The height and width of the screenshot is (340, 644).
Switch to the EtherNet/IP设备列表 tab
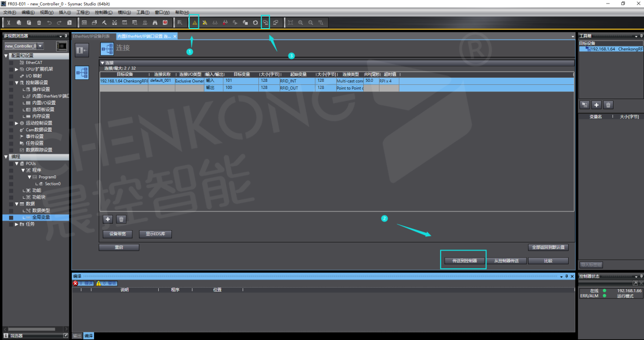[x=91, y=37]
